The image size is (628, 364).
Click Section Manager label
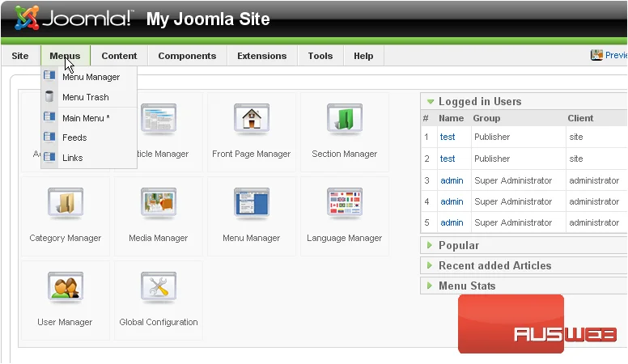(x=345, y=154)
